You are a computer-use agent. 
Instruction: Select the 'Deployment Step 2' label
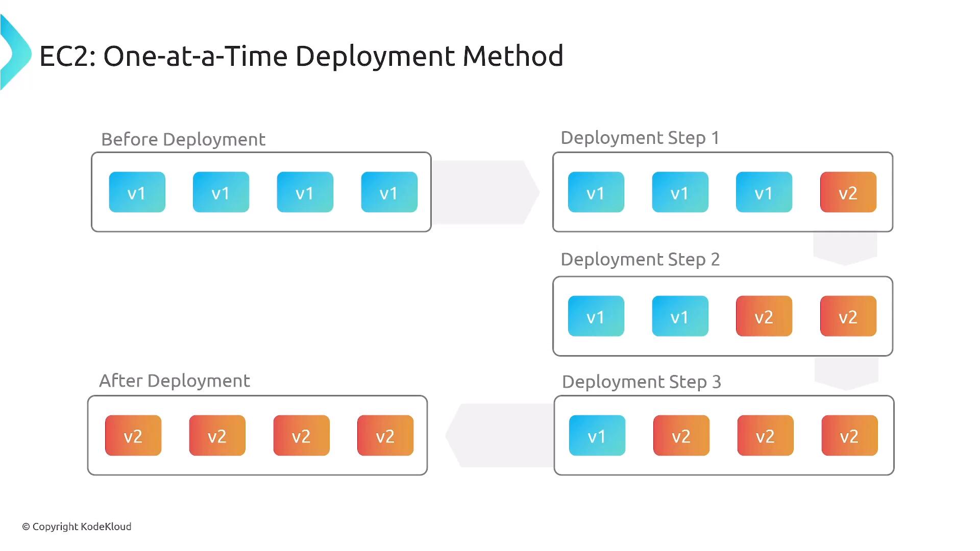(640, 259)
